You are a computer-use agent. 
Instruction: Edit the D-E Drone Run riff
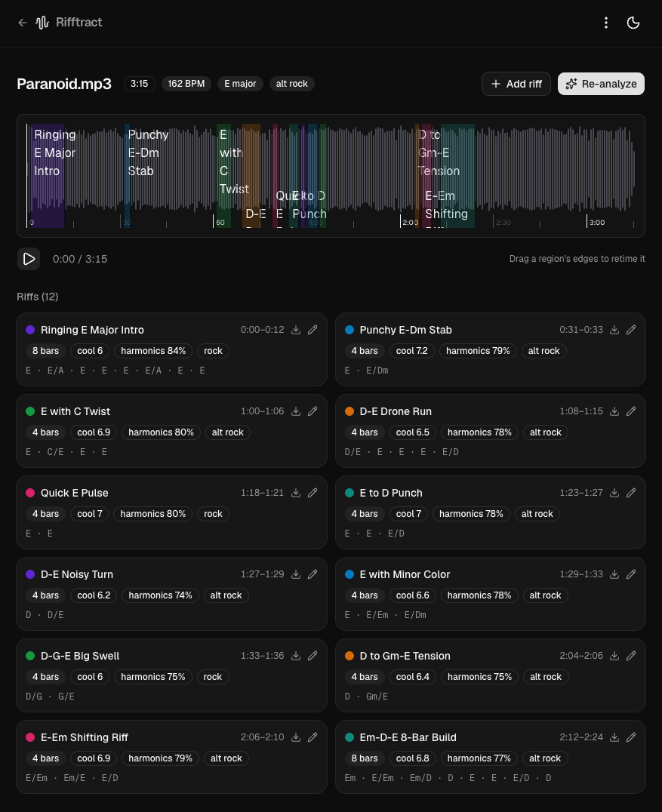[631, 411]
